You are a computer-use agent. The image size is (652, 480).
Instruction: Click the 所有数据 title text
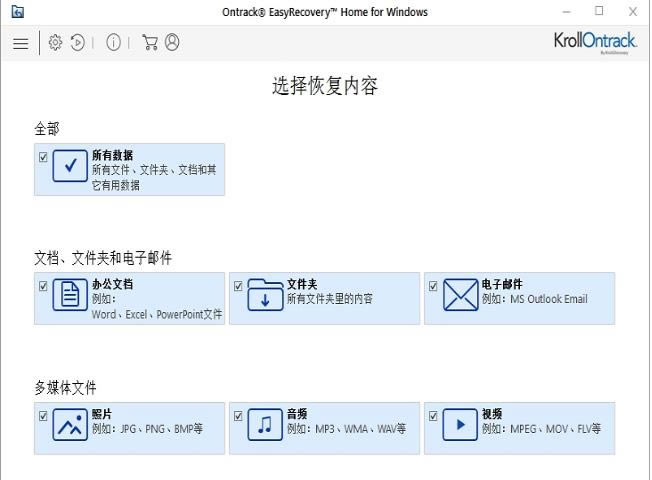click(112, 156)
